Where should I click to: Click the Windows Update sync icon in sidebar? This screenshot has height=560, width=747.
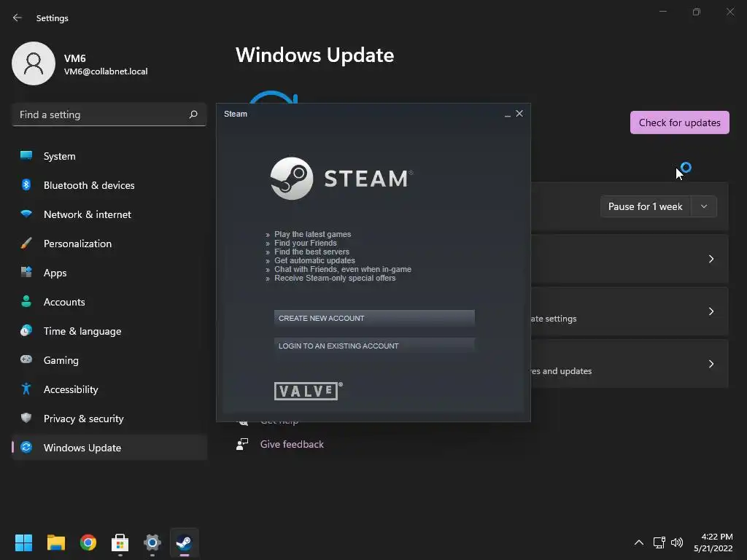click(x=26, y=447)
